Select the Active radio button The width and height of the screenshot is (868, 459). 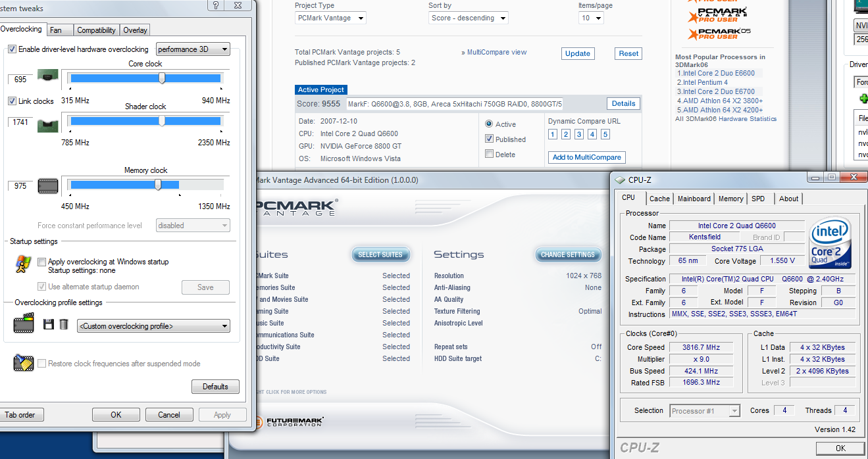489,124
